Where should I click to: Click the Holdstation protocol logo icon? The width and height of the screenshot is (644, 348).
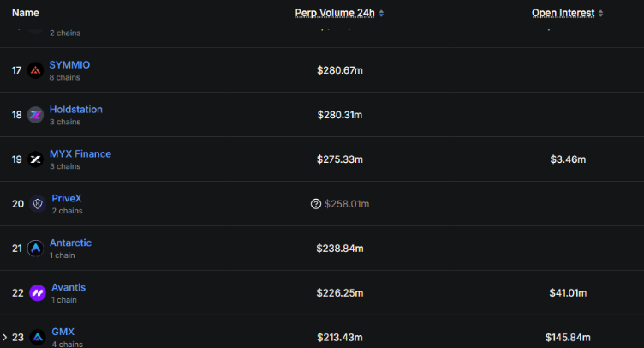coord(35,115)
